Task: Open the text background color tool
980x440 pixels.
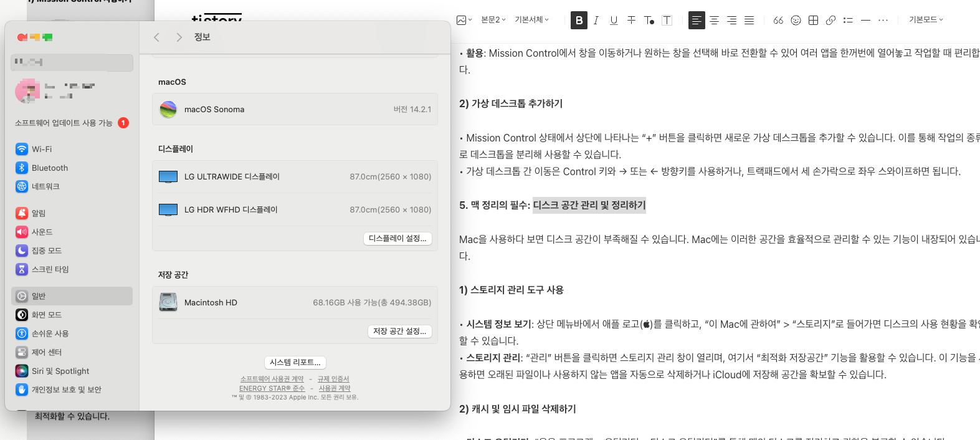Action: point(667,21)
